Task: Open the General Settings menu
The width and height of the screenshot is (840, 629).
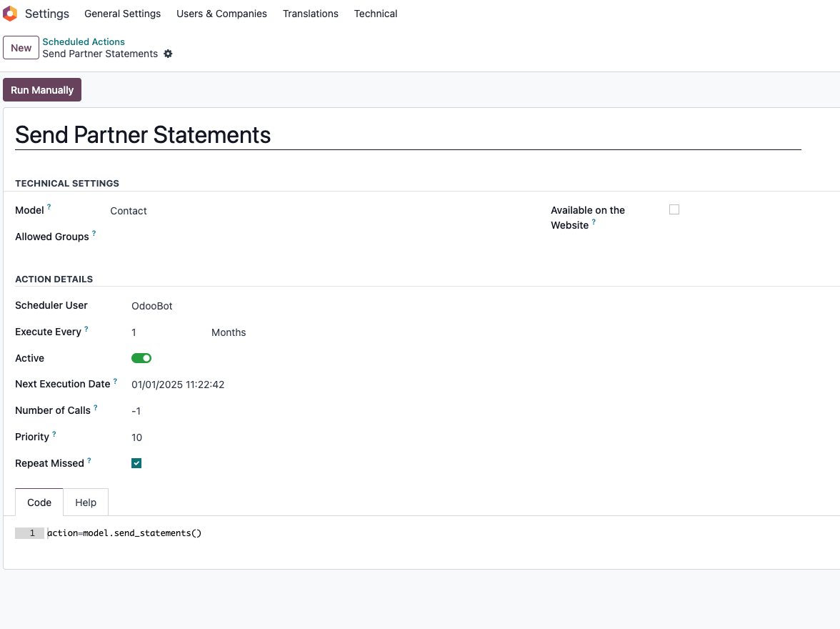Action: click(123, 14)
